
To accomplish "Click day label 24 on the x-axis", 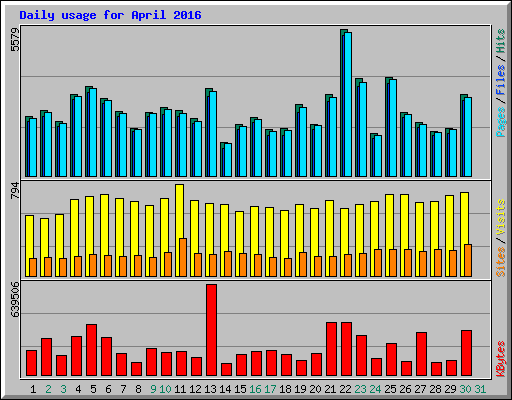I will click(x=375, y=389).
